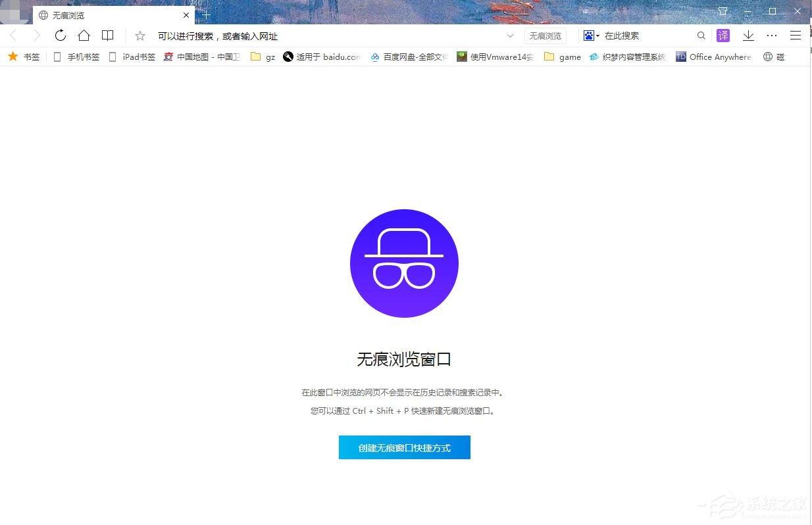
Task: Click the incognito spy avatar icon
Action: pos(404,262)
